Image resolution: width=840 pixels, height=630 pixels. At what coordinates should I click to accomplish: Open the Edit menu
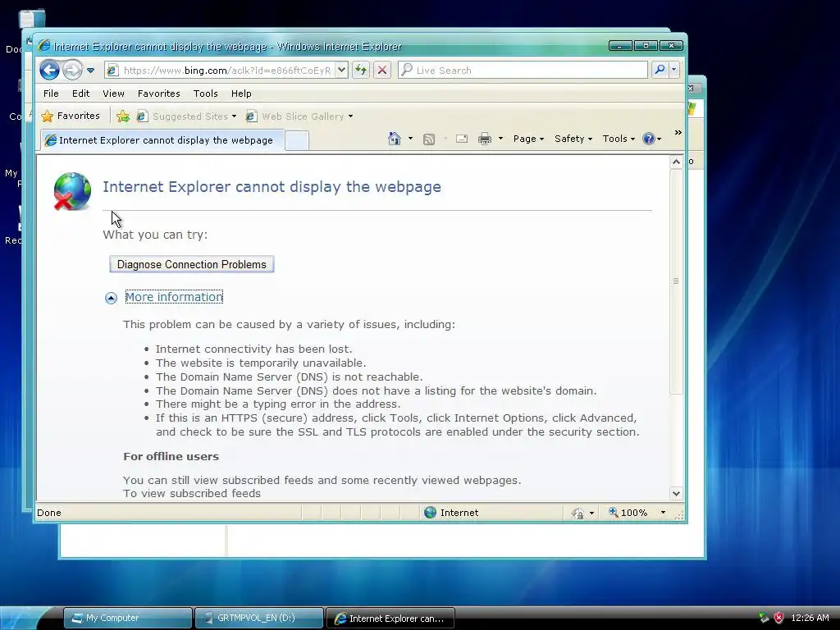(x=81, y=94)
